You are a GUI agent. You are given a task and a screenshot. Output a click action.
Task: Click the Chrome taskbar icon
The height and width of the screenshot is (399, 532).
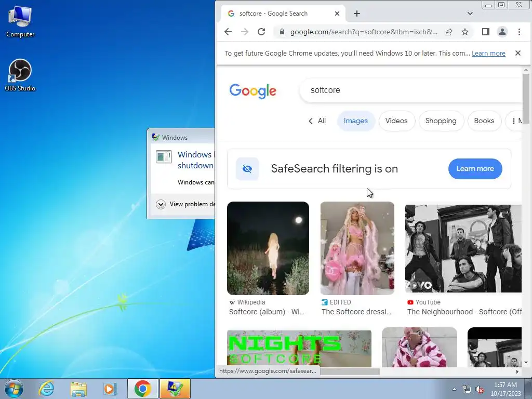tap(142, 389)
